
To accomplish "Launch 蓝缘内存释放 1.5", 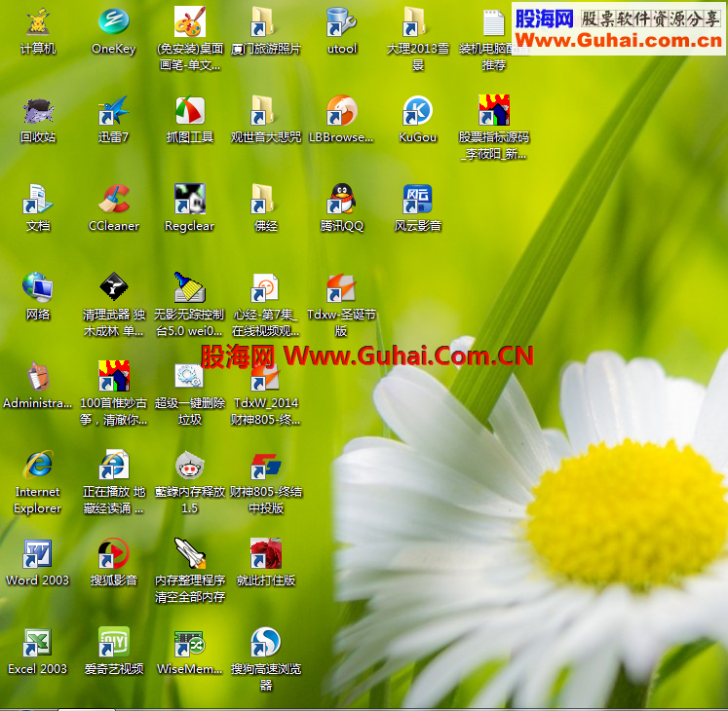I will [190, 465].
